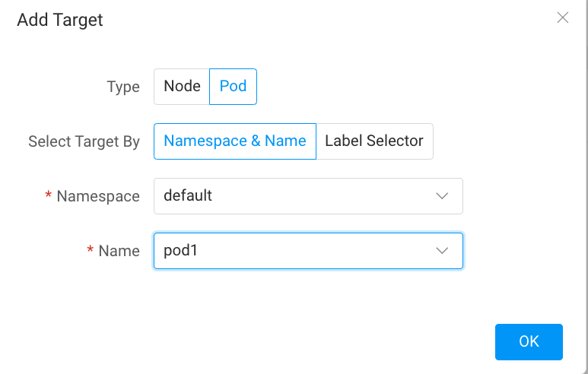Open the Namespace combo box
This screenshot has height=374, width=588.
(x=308, y=196)
